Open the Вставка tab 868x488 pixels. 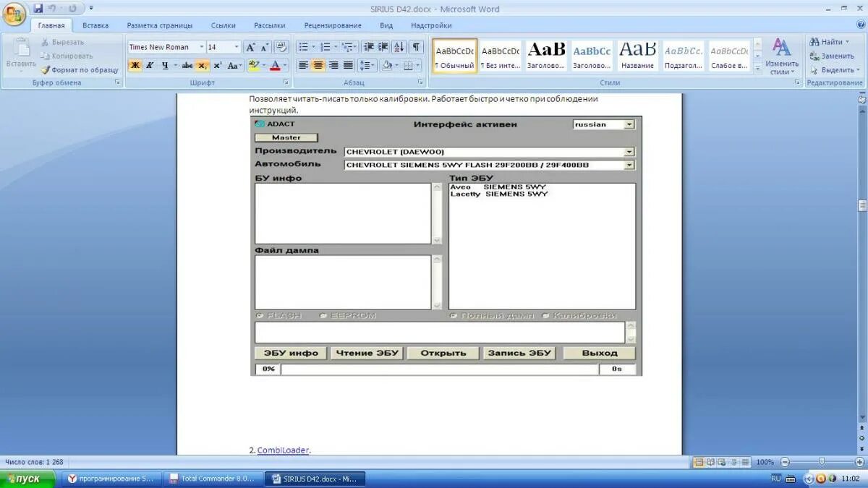pos(95,25)
